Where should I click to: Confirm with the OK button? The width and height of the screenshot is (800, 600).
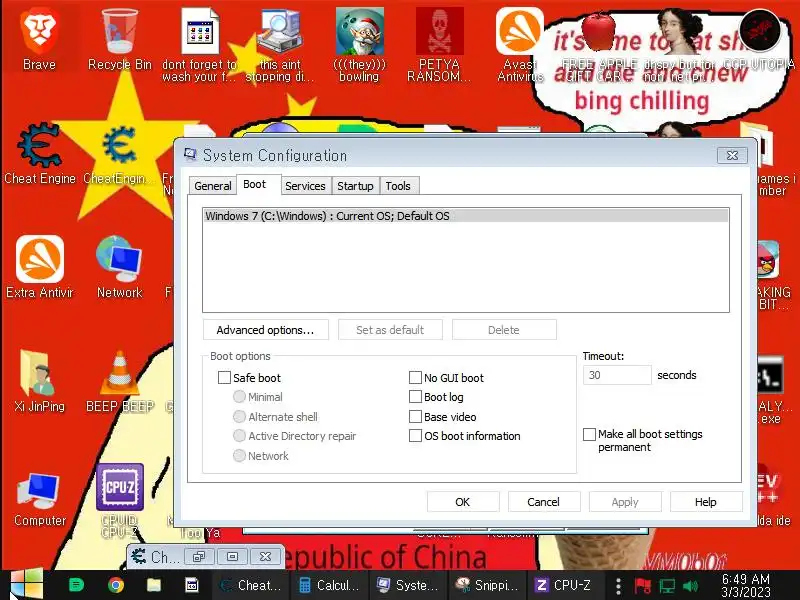tap(463, 502)
